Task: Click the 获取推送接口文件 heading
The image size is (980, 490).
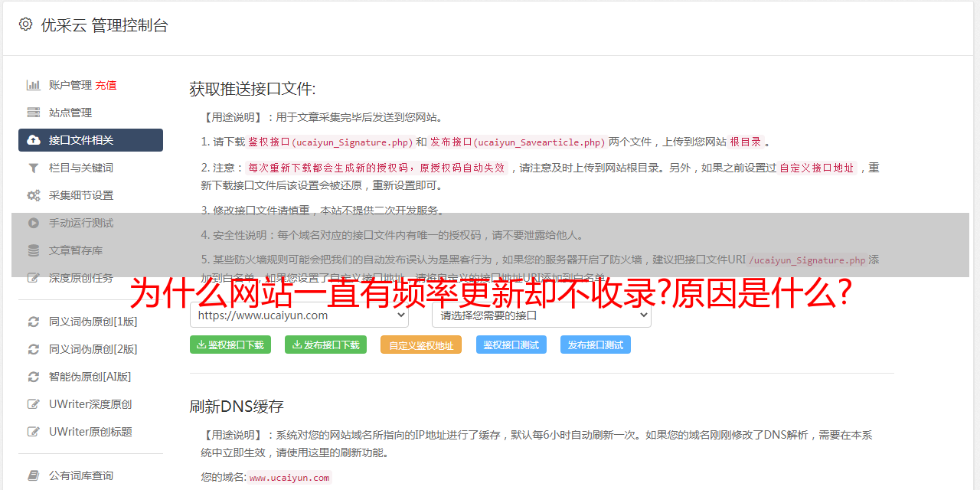Action: coord(253,89)
